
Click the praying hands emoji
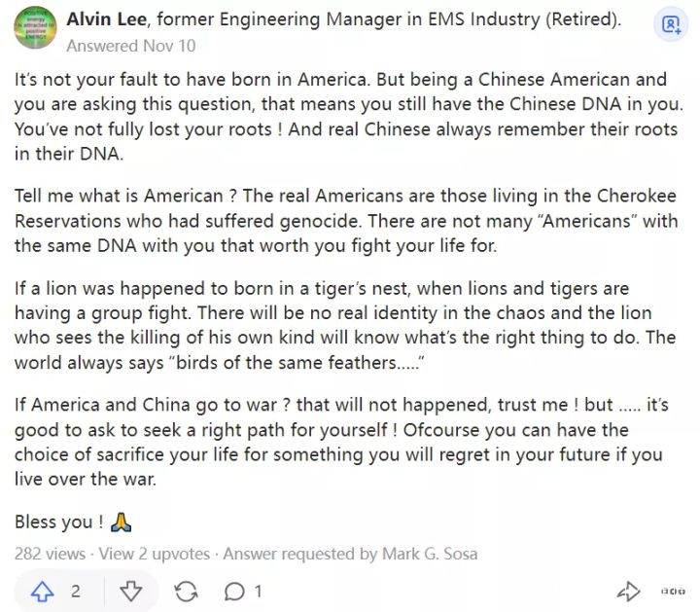[x=122, y=522]
